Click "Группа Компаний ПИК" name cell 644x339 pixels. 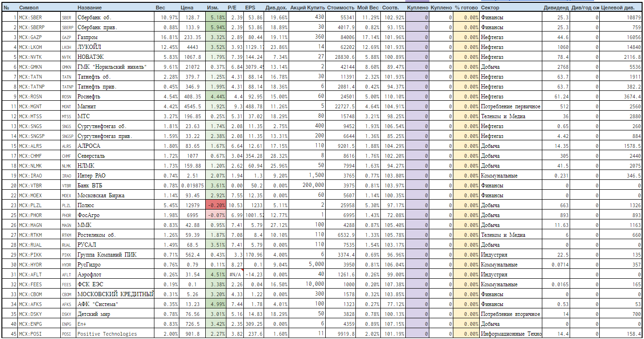point(115,255)
